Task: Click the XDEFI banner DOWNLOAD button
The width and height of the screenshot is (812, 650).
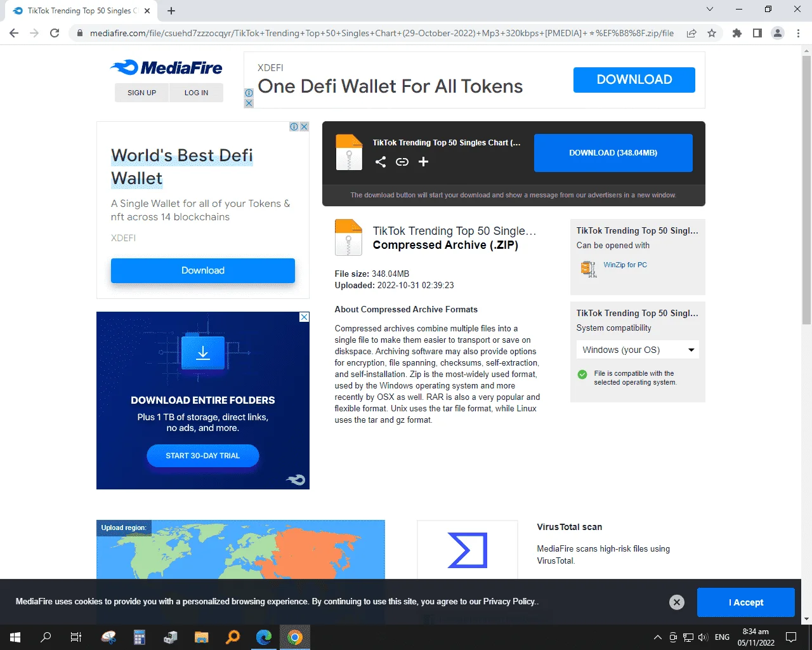Action: tap(634, 80)
